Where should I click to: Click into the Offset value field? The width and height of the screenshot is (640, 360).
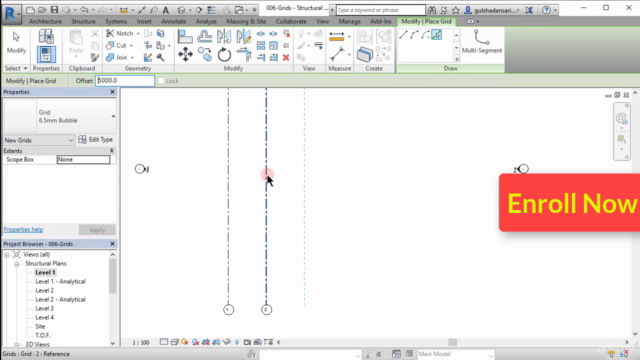coord(125,81)
